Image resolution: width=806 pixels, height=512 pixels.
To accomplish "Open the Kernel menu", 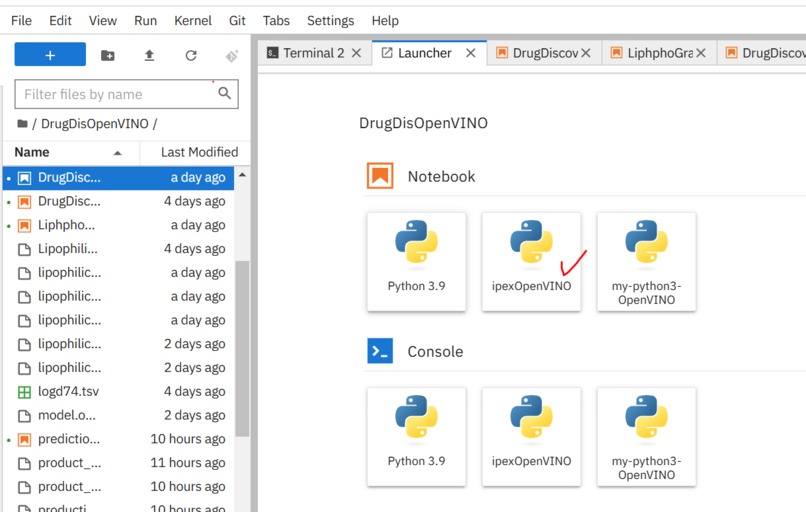I will pos(193,21).
